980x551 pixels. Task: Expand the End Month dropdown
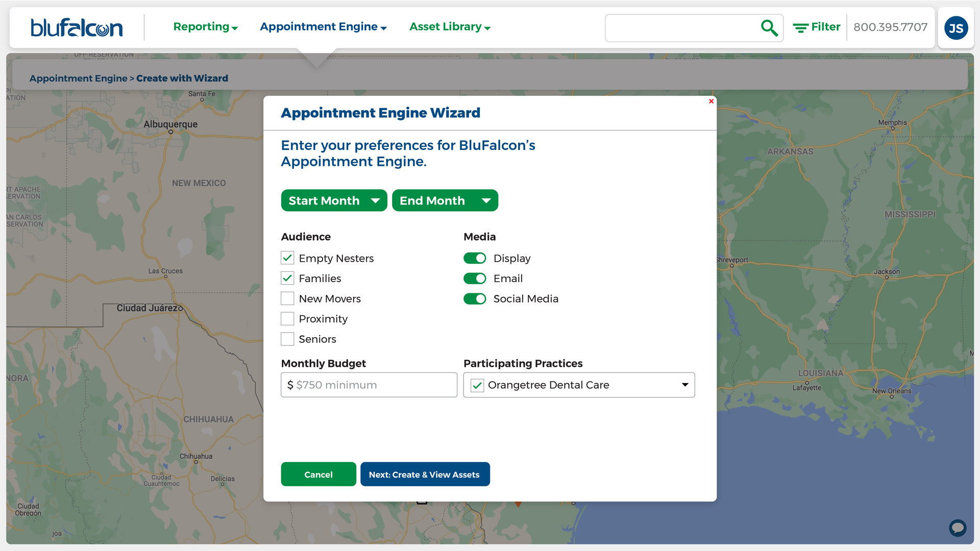pyautogui.click(x=444, y=201)
